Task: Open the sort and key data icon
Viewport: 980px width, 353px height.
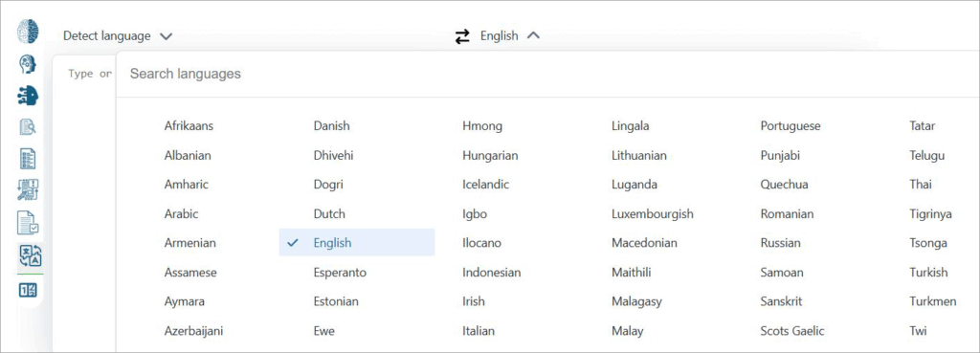Action: pos(28,190)
